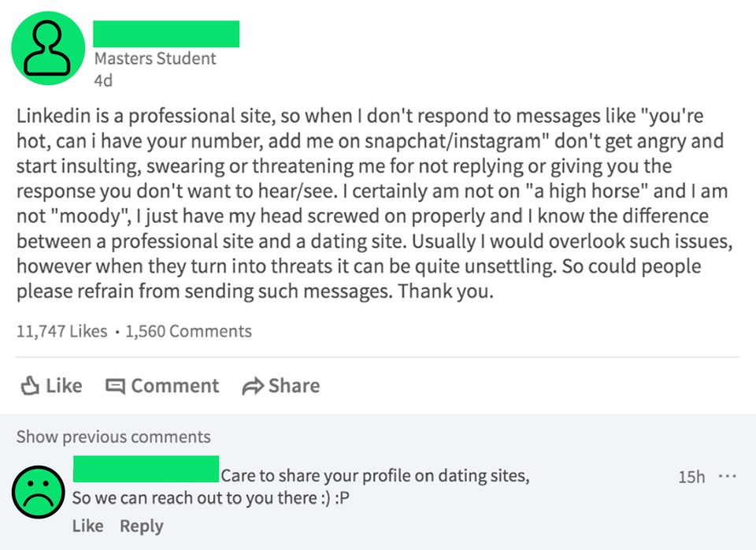View the 11,747 Likes list
This screenshot has height=550, width=756.
61,331
